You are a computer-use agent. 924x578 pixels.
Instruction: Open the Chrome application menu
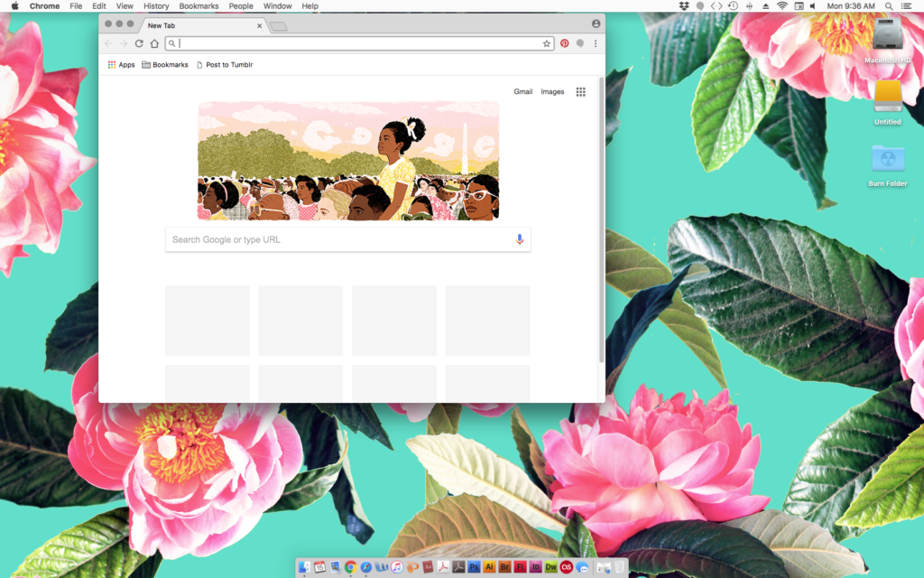pyautogui.click(x=45, y=6)
